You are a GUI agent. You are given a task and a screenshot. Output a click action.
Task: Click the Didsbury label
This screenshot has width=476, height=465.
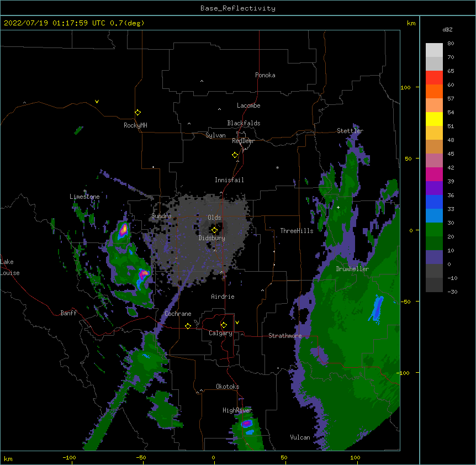click(212, 238)
